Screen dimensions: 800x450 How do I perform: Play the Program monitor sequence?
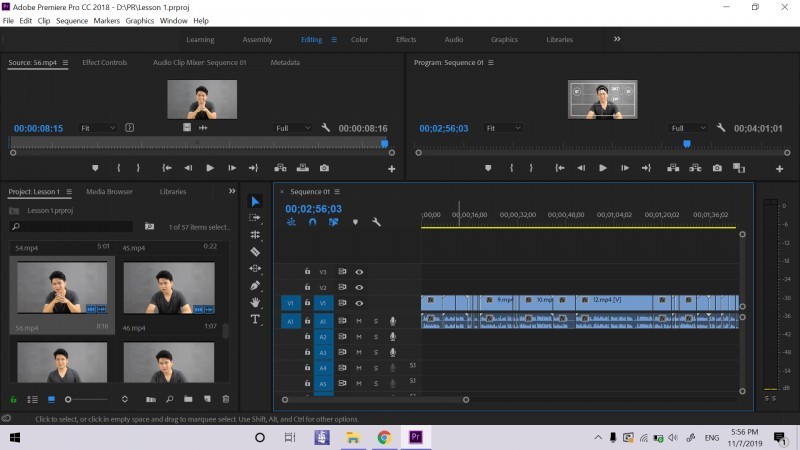pyautogui.click(x=603, y=168)
